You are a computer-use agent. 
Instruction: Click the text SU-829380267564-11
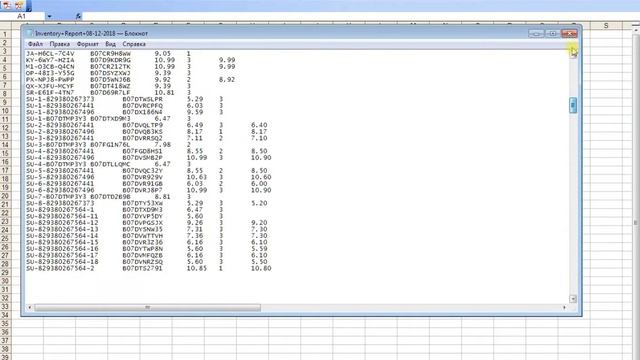[x=62, y=217]
